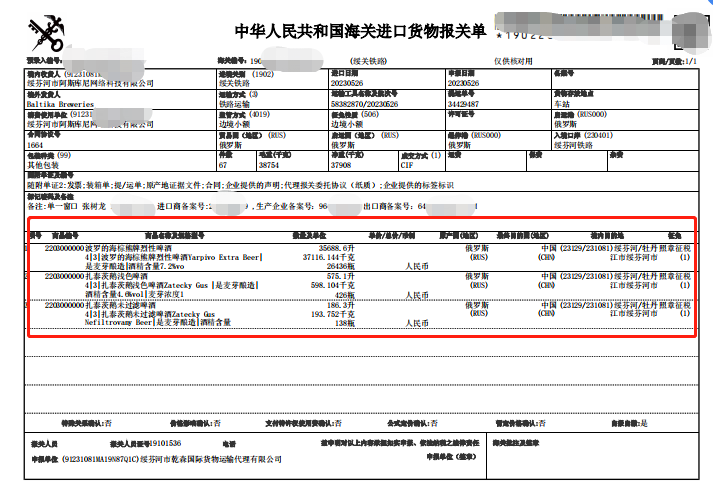Click the gross weight value 38754
713x490 pixels.
click(x=268, y=165)
